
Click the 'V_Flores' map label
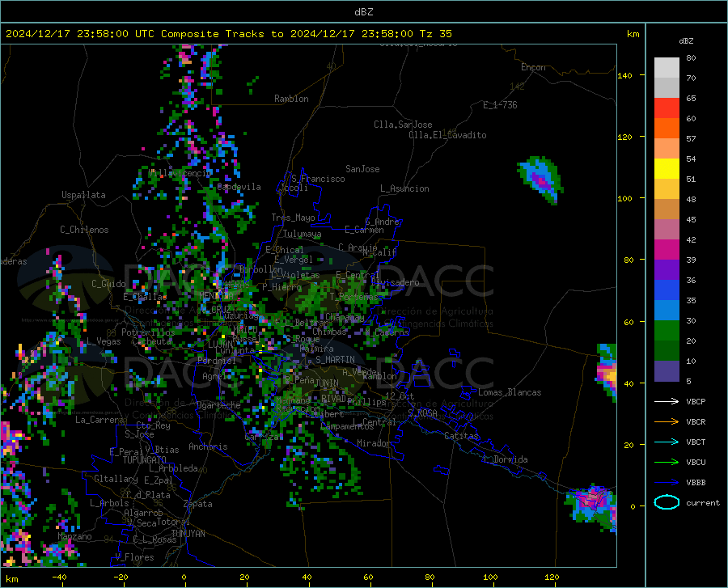pyautogui.click(x=134, y=557)
